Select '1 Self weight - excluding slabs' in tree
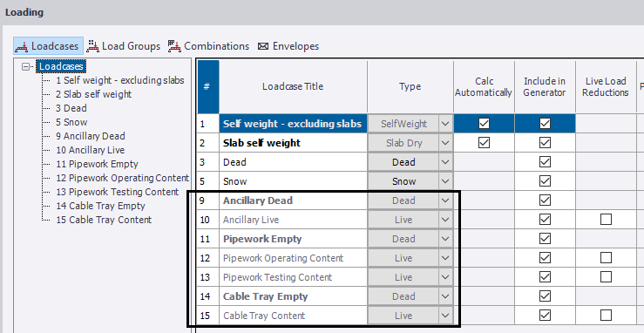644x333 pixels. pyautogui.click(x=120, y=80)
